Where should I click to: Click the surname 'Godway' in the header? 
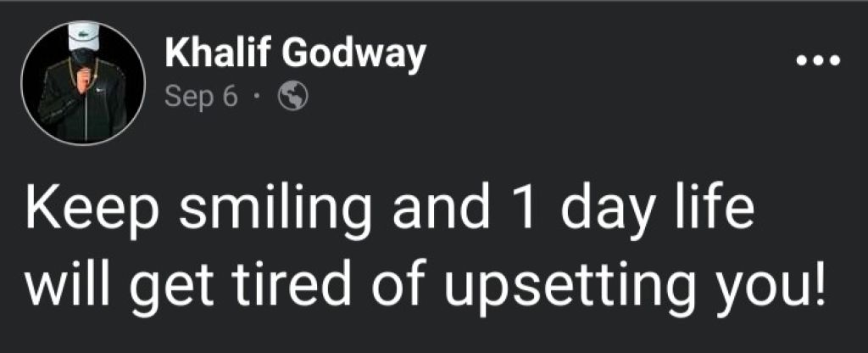coord(353,57)
